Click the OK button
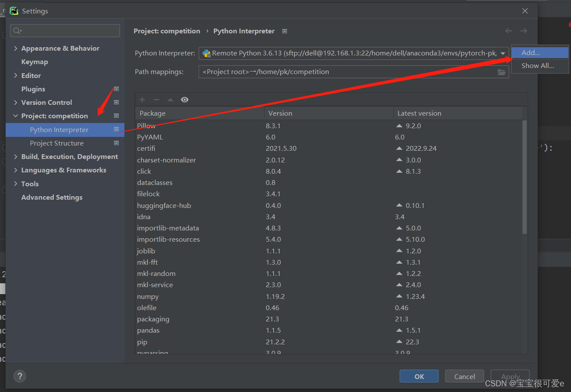 pos(419,376)
